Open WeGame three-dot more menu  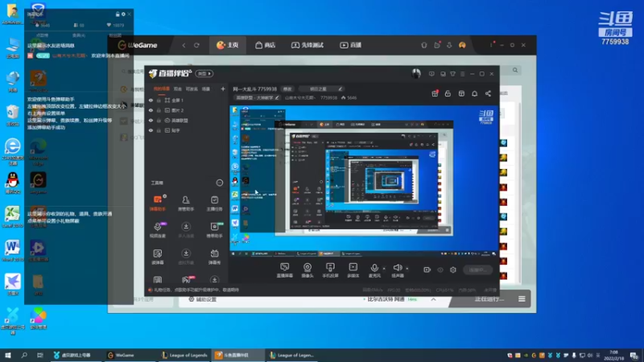(x=491, y=45)
